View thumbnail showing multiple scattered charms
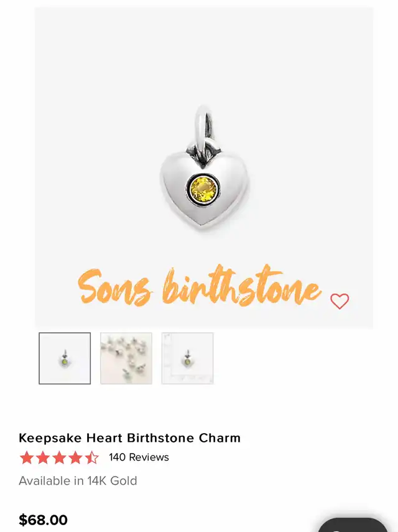Screen dimensions: 398x532 coord(126,358)
